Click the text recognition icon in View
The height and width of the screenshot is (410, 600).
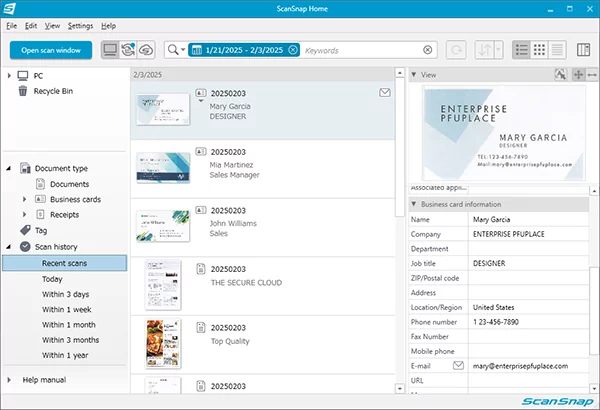pyautogui.click(x=561, y=75)
